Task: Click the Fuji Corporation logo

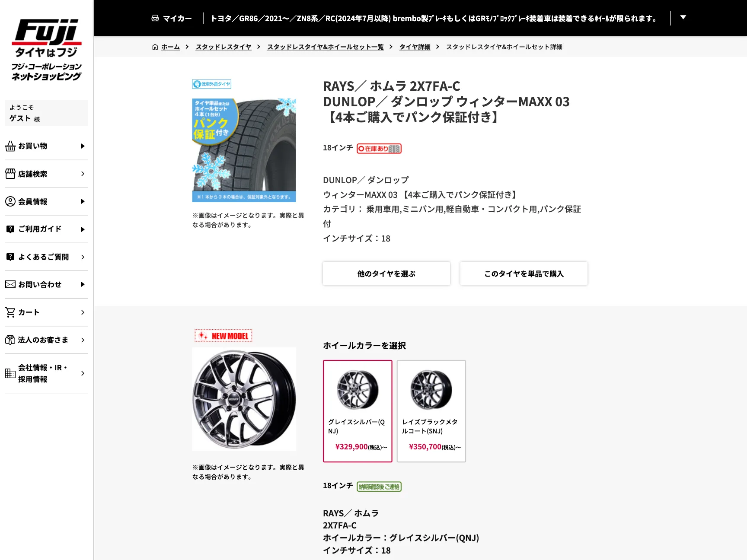Action: point(47,50)
